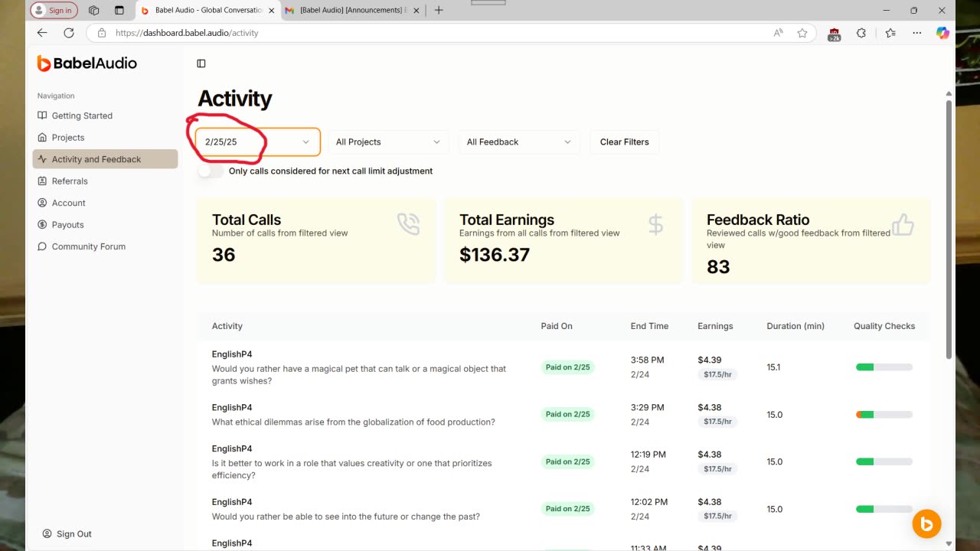Open Referrals page

pos(70,181)
